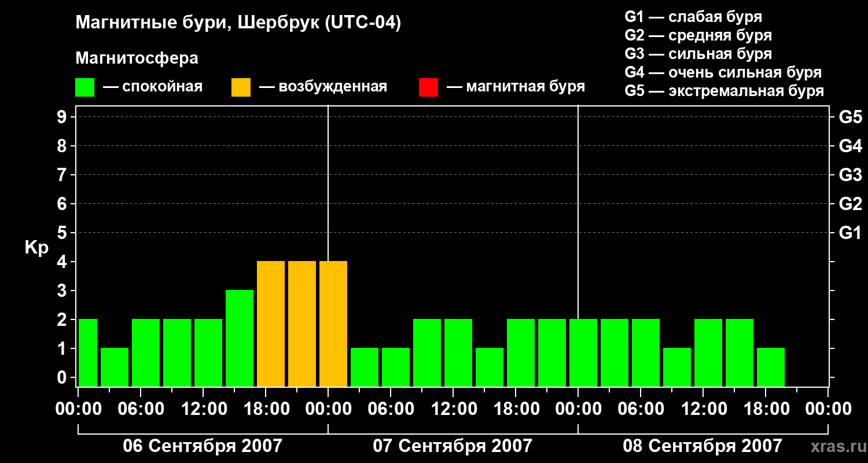The image size is (868, 463).
Task: Click the G3 — сильная буря legend entry
Action: point(698,54)
